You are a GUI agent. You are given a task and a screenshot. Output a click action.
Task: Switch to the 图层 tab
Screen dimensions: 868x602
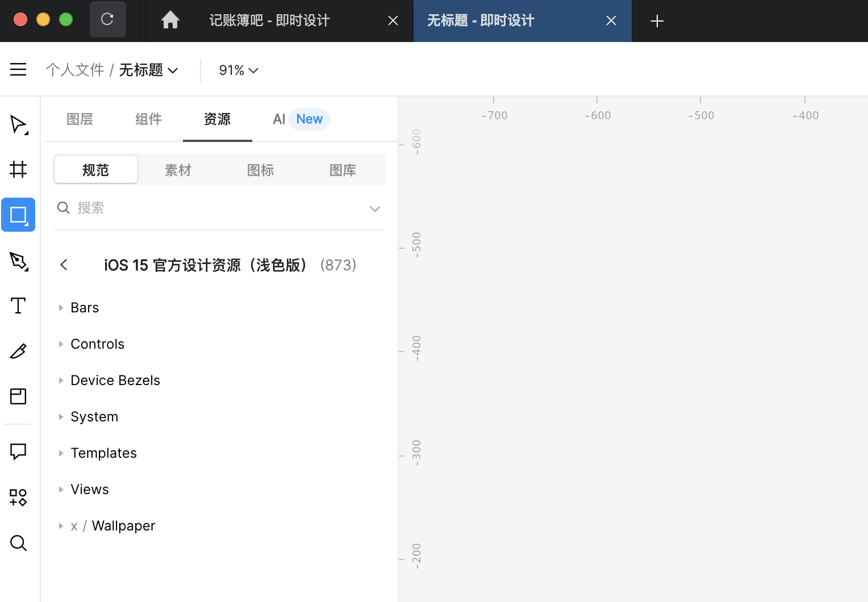pyautogui.click(x=80, y=119)
